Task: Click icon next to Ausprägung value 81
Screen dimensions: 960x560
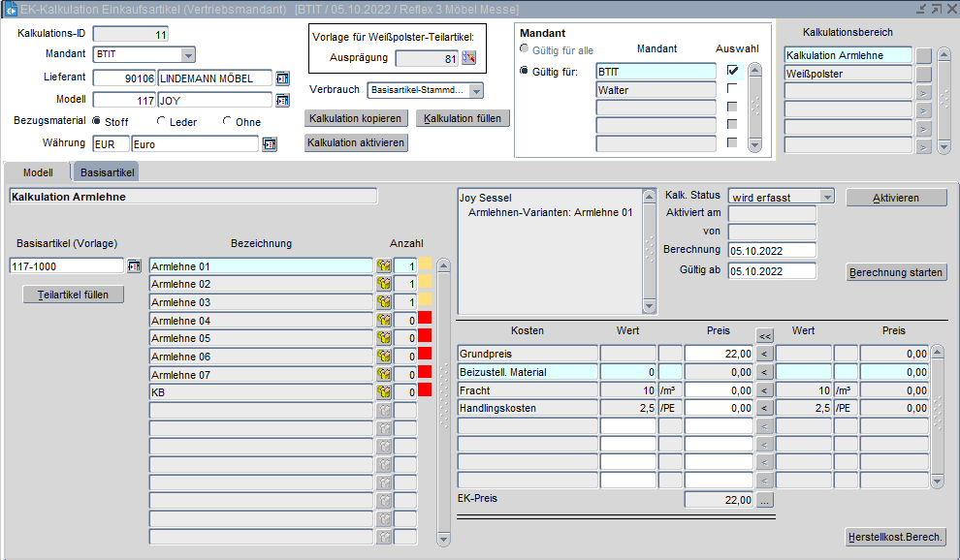Action: click(469, 58)
